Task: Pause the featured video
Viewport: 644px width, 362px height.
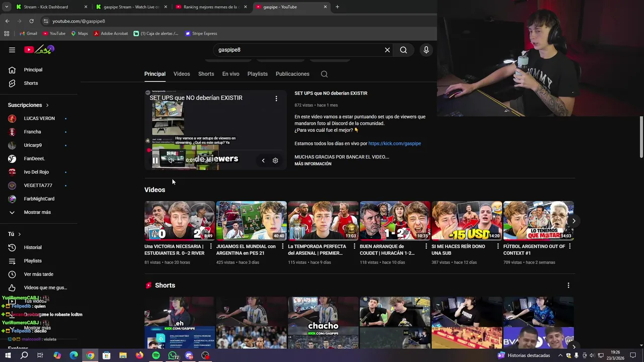Action: point(155,160)
